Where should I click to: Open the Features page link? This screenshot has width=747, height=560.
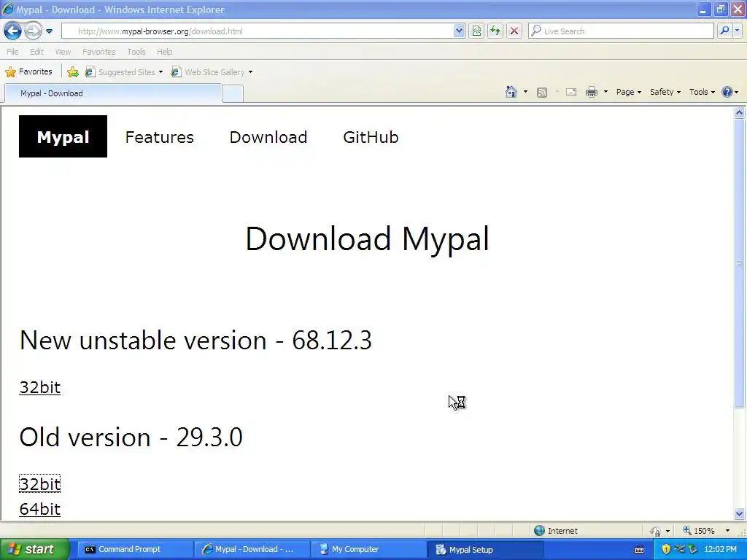point(160,137)
